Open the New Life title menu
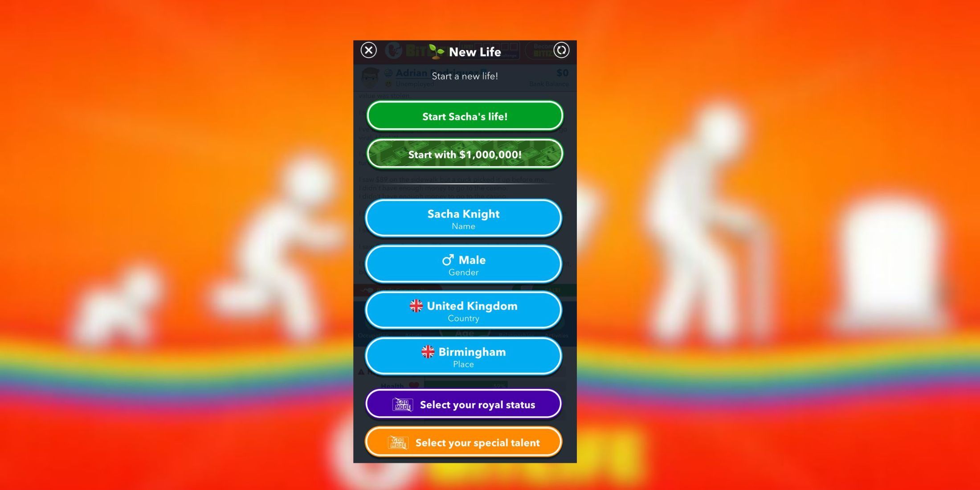Viewport: 980px width, 490px height. pos(465,52)
